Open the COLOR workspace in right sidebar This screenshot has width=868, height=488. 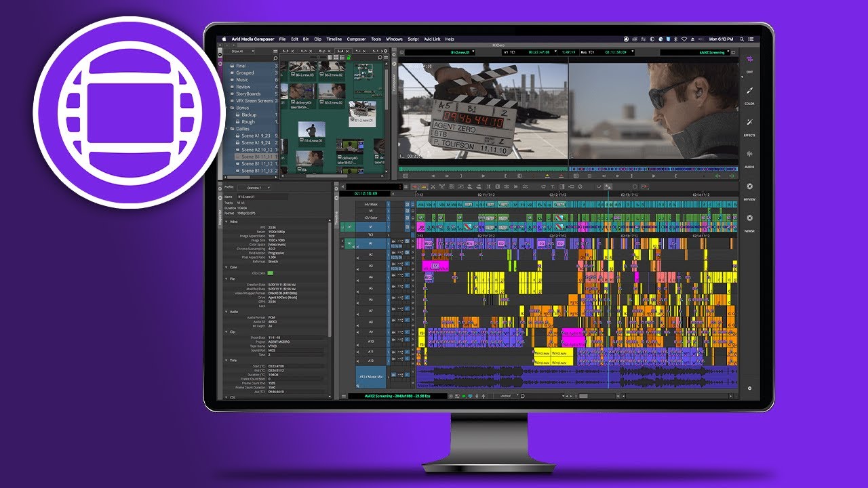coord(749,95)
